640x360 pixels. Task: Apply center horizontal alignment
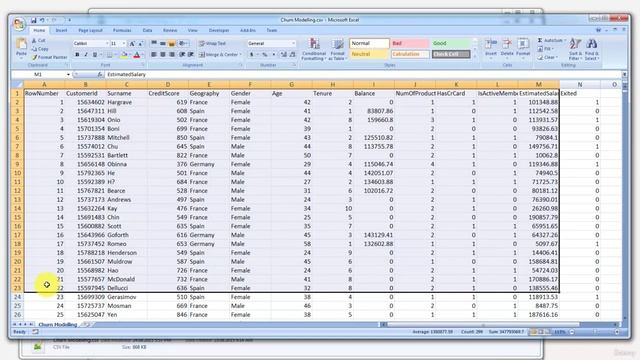pyautogui.click(x=163, y=54)
